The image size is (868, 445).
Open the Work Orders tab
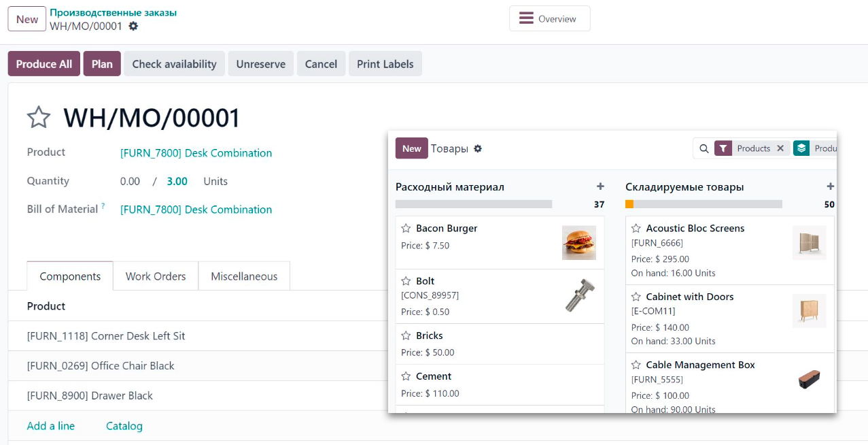[156, 276]
